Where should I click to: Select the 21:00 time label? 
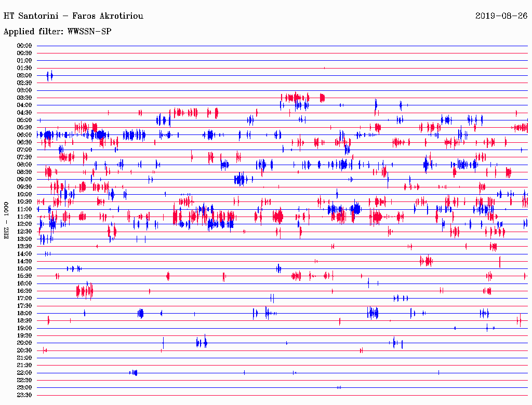click(x=24, y=358)
